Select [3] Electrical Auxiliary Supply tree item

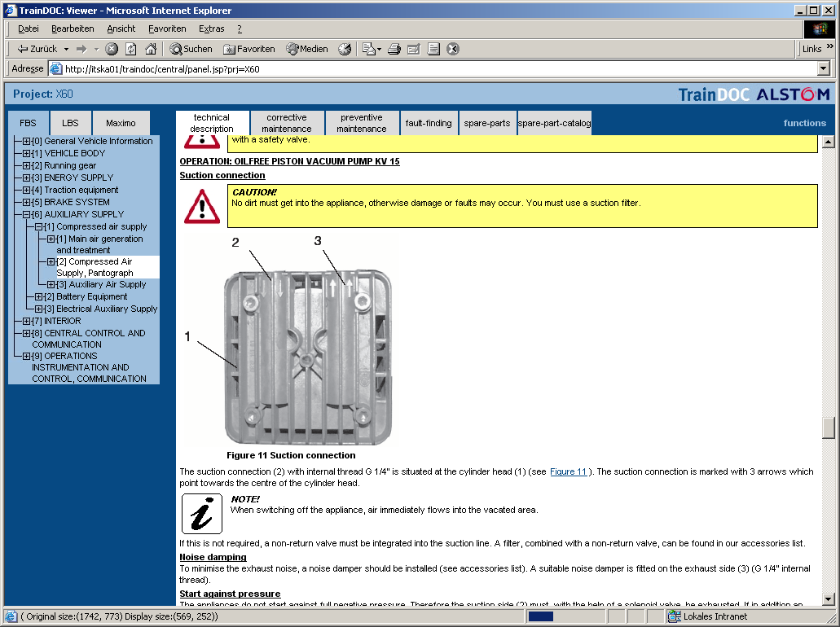[100, 309]
